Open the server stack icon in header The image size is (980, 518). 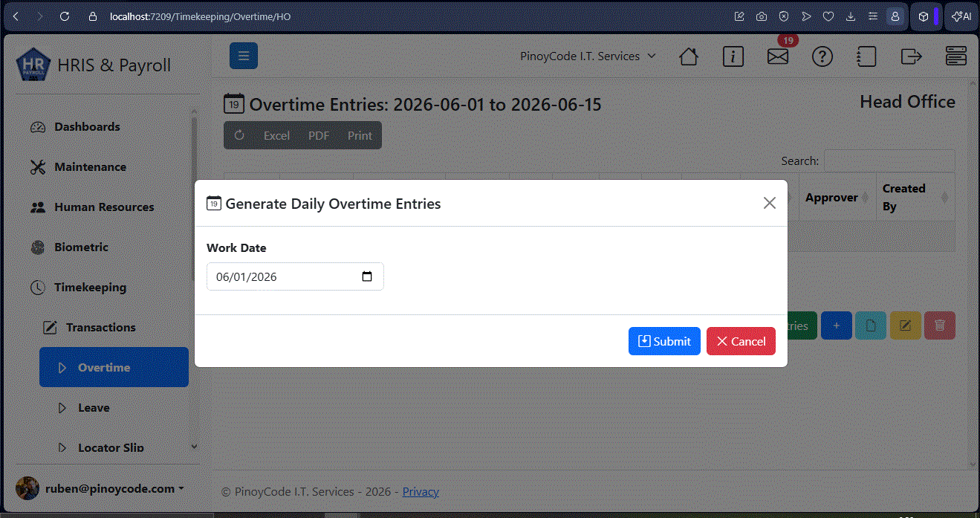(956, 56)
